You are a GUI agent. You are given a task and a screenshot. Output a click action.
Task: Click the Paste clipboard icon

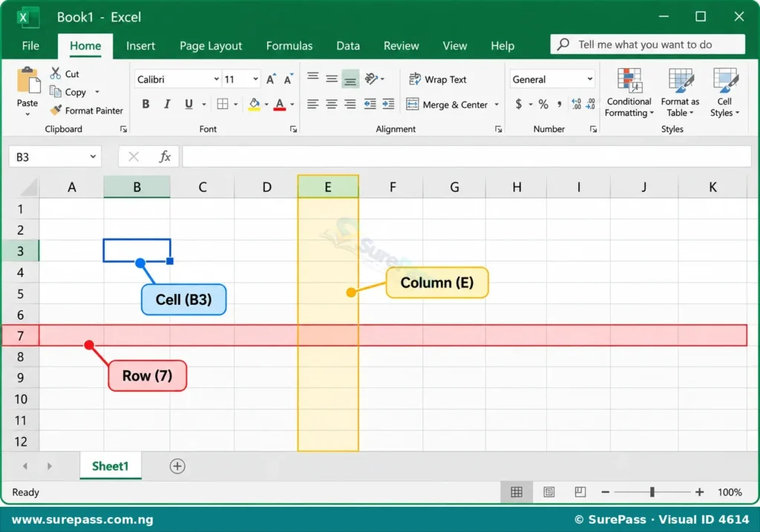[x=28, y=80]
